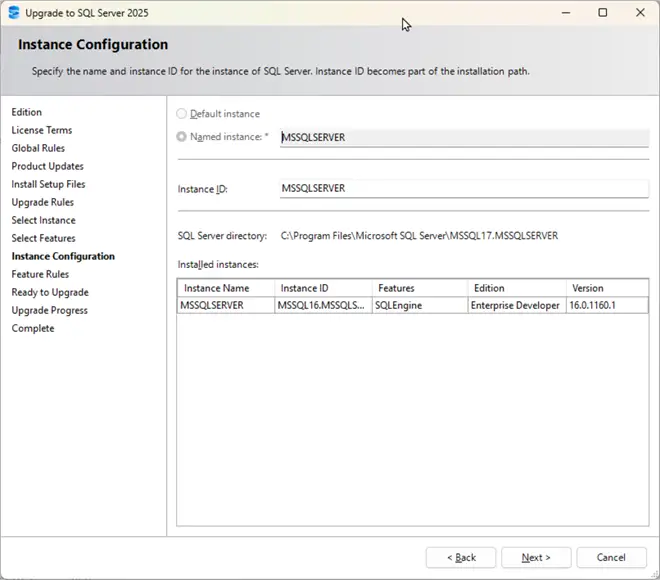Click the Next button
The height and width of the screenshot is (580, 660).
536,558
